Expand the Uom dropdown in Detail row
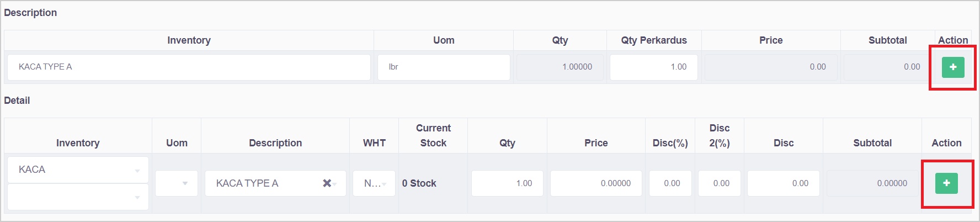The image size is (980, 222). (177, 183)
